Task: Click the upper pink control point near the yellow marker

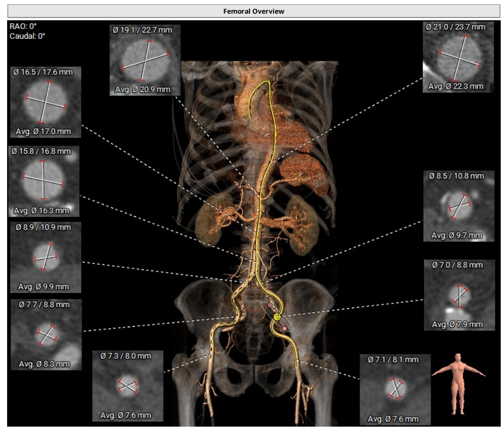Action: coord(270,305)
